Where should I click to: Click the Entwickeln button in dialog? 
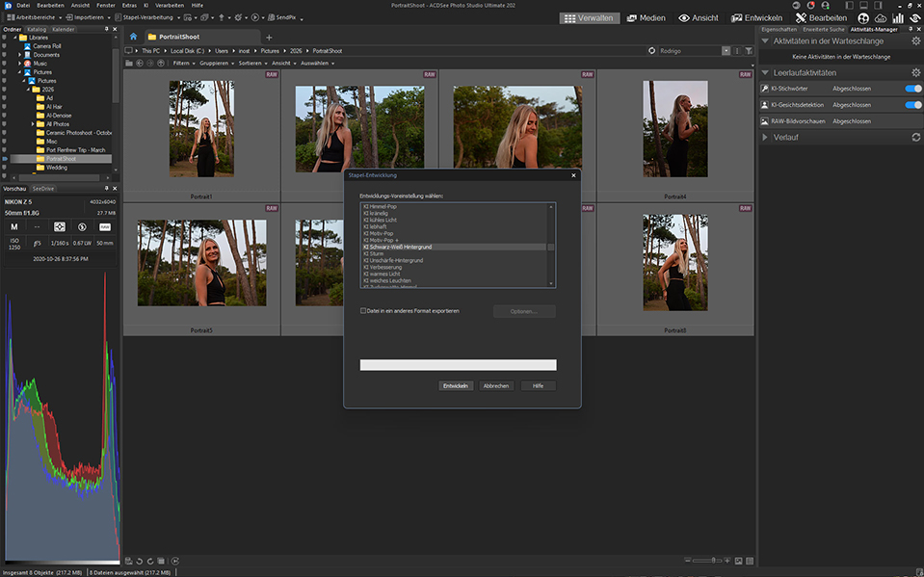pyautogui.click(x=455, y=385)
